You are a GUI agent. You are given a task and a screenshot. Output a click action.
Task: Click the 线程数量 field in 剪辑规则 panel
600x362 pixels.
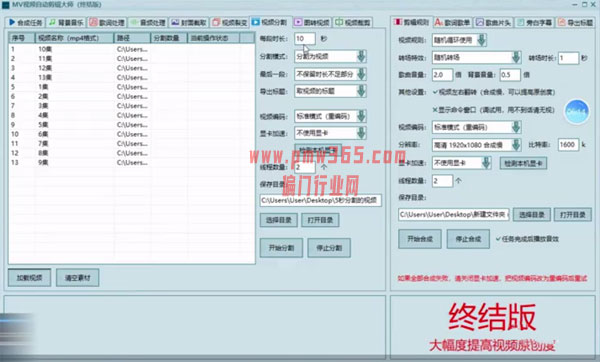click(x=442, y=181)
